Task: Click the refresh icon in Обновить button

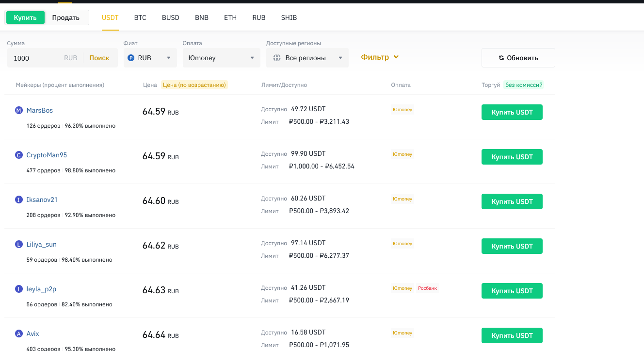Action: pos(501,58)
